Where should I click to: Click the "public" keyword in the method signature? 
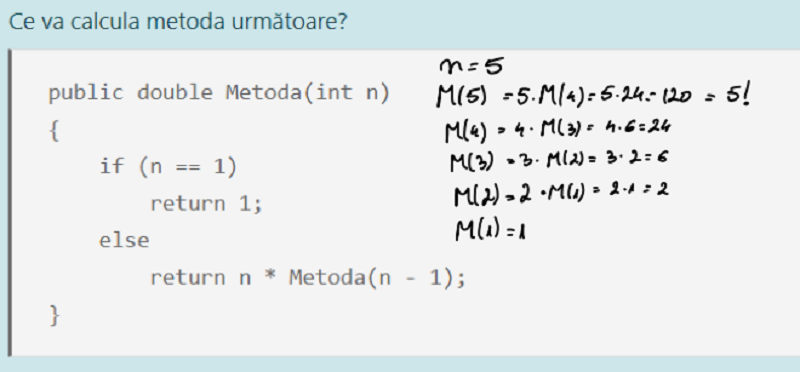[86, 93]
